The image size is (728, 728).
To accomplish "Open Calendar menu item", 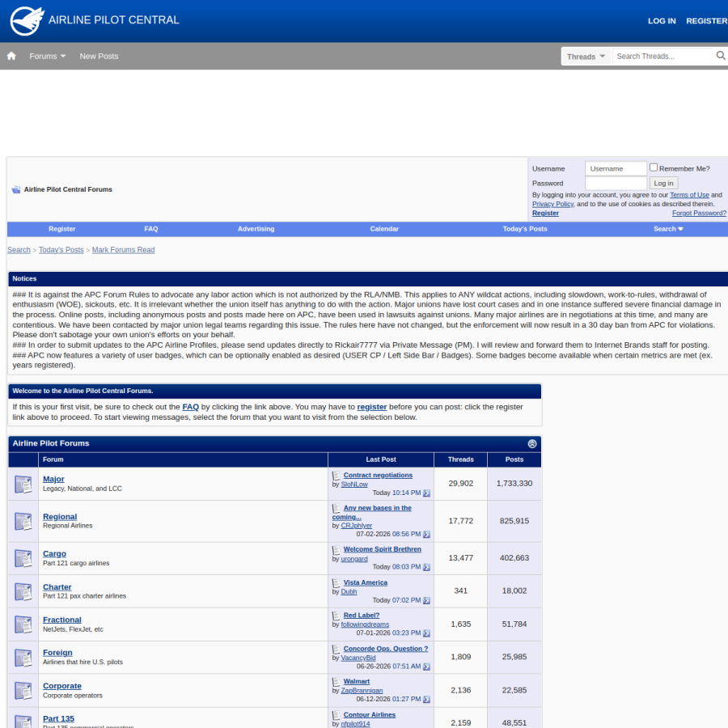I will tap(384, 229).
